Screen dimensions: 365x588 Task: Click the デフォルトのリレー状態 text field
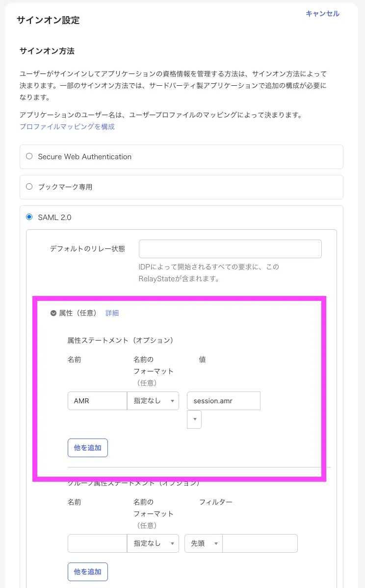point(230,249)
